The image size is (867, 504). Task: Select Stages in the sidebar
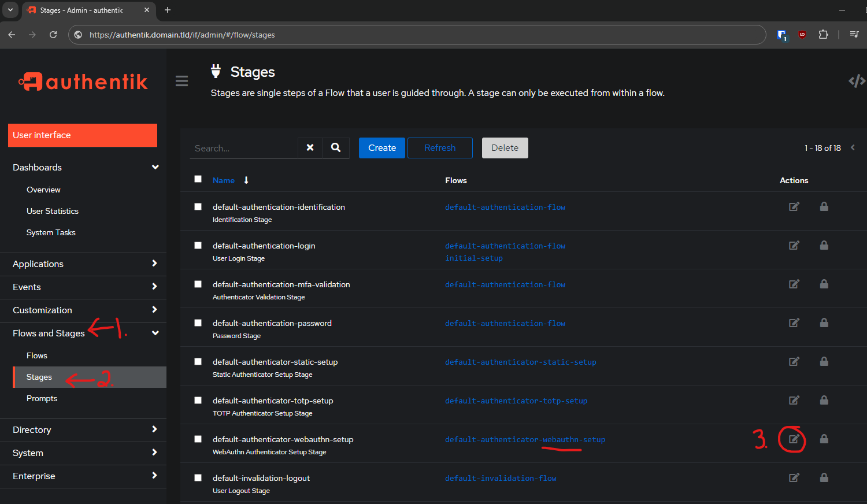click(x=90, y=377)
